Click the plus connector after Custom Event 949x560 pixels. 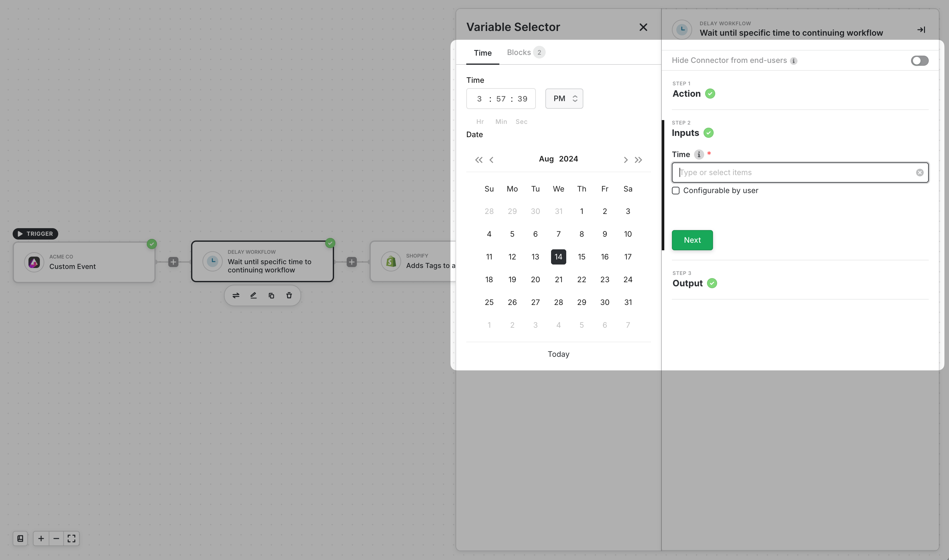tap(173, 262)
